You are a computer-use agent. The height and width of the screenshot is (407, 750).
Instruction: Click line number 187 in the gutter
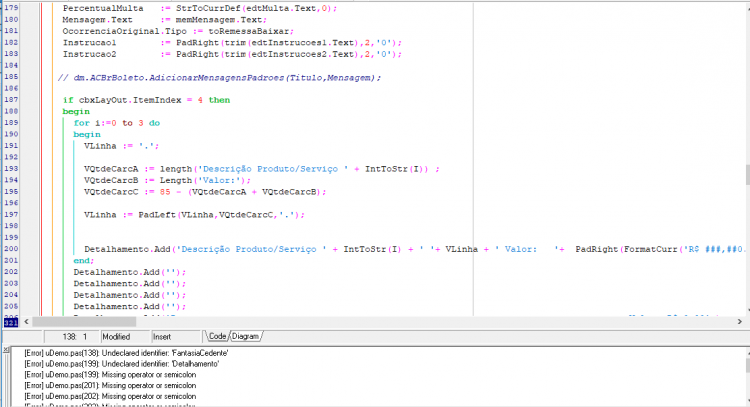click(11, 100)
